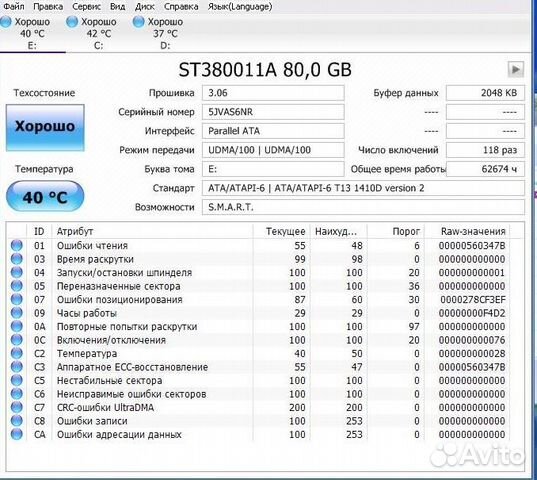Open the Диск menu
This screenshot has width=537, height=480.
[145, 6]
